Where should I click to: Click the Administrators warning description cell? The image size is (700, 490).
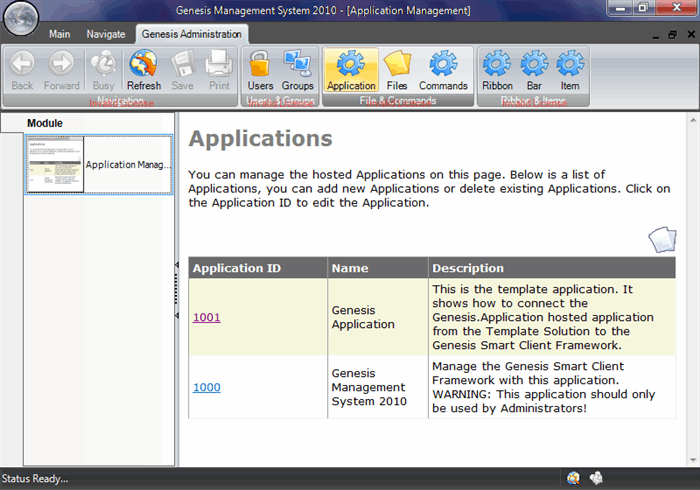coord(552,387)
